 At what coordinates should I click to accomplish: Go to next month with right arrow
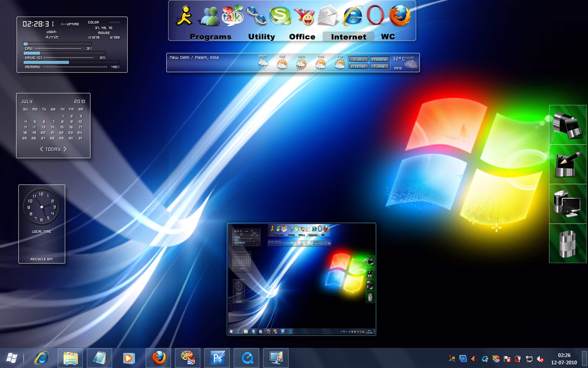pyautogui.click(x=65, y=149)
